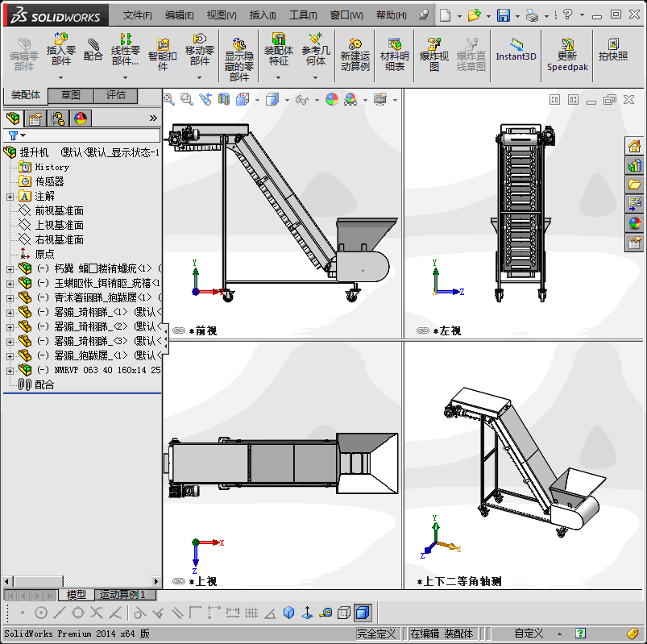Switch to the 运动算例1 tab

(x=126, y=595)
